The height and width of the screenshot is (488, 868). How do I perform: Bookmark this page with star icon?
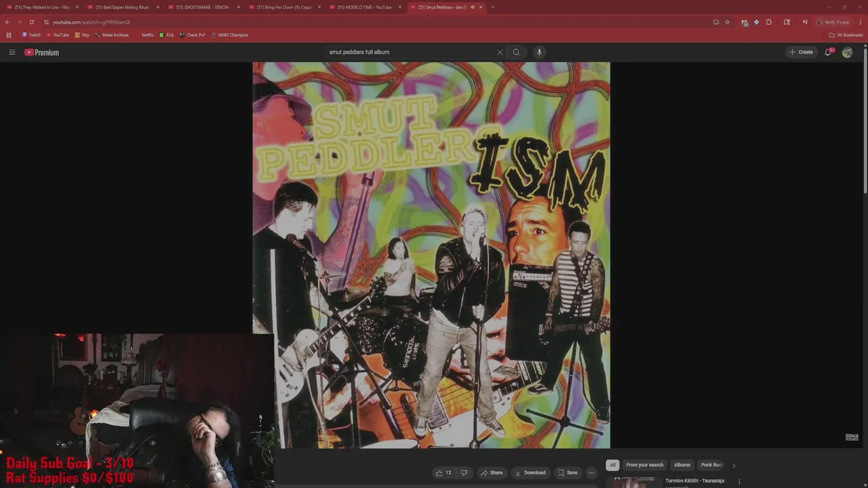(x=727, y=22)
